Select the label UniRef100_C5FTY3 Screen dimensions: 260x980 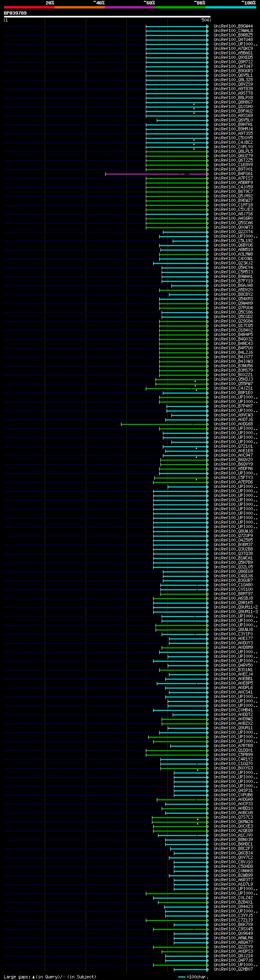[233, 478]
